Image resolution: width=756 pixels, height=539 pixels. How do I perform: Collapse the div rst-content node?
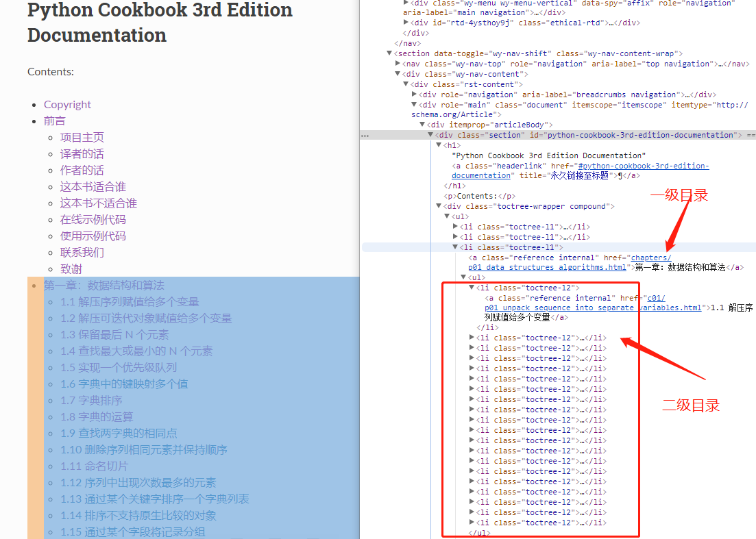point(406,84)
